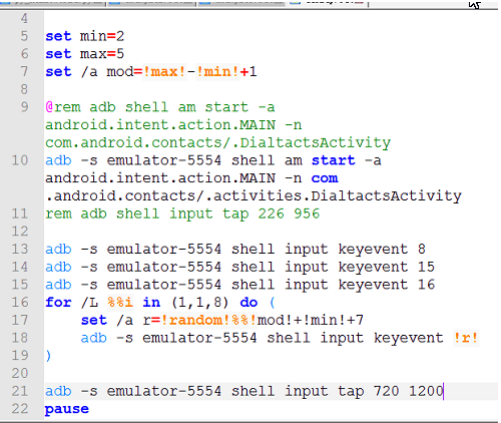Place cursor on 'max=5' text

tap(102, 54)
